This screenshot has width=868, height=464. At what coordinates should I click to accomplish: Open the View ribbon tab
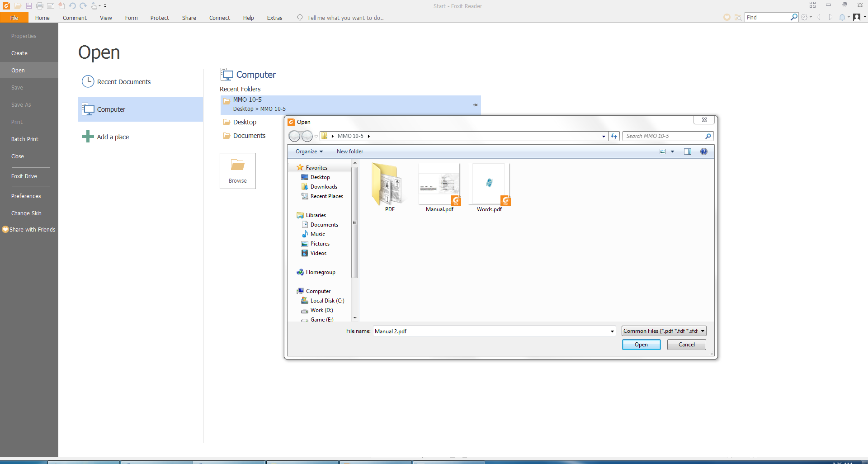point(106,18)
